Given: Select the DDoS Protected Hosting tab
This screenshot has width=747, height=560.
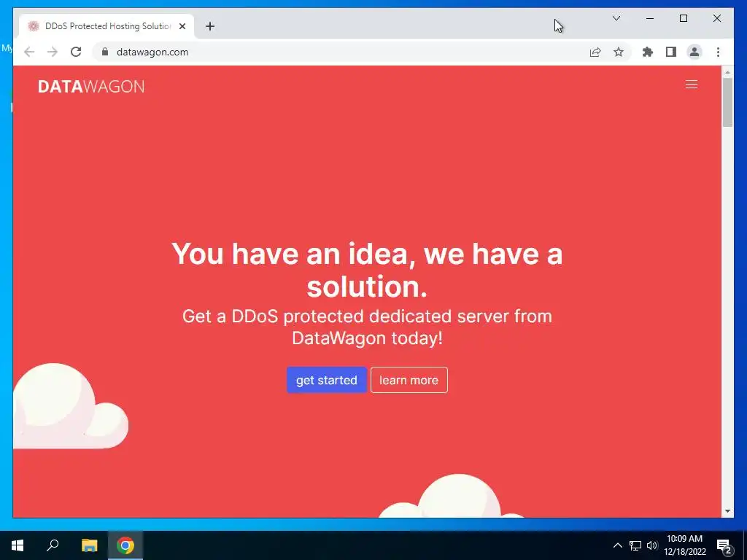Looking at the screenshot, I should (107, 26).
